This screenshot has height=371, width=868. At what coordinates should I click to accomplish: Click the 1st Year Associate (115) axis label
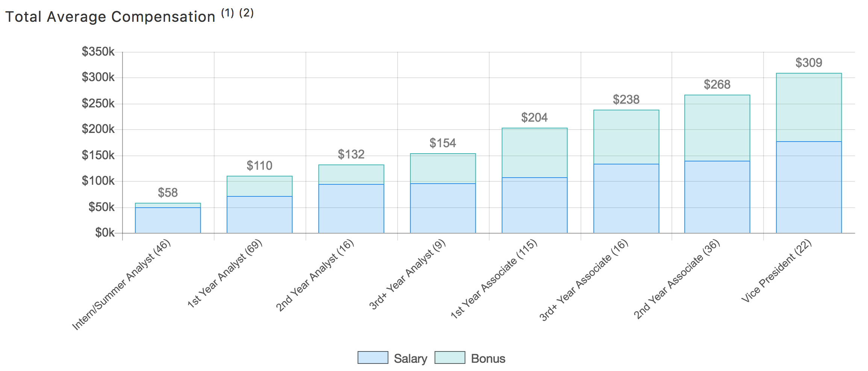(x=494, y=279)
